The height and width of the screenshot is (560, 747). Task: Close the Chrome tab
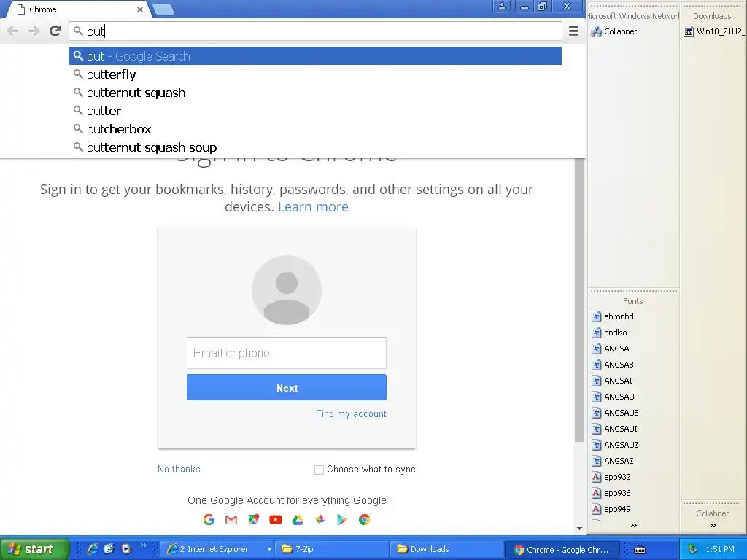[x=139, y=9]
